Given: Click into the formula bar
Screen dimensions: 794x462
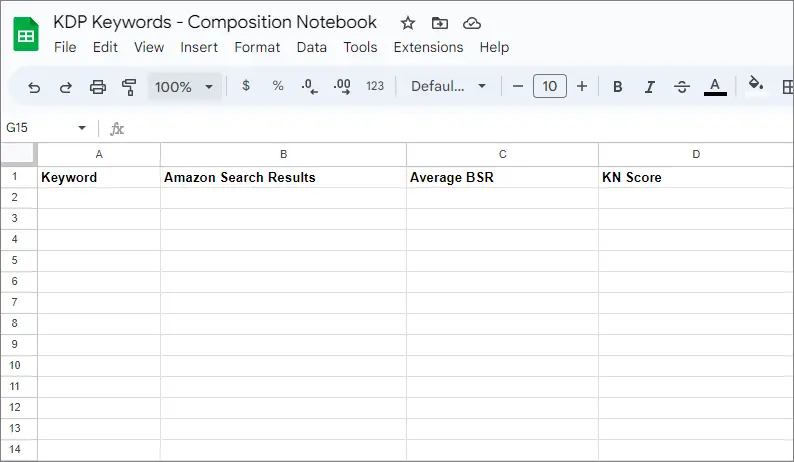Looking at the screenshot, I should tap(456, 129).
